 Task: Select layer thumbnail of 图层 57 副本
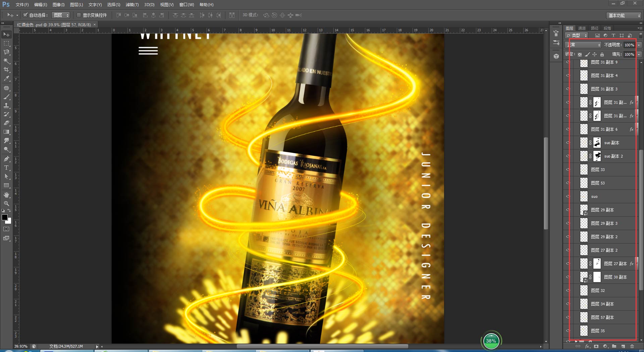coord(584,317)
